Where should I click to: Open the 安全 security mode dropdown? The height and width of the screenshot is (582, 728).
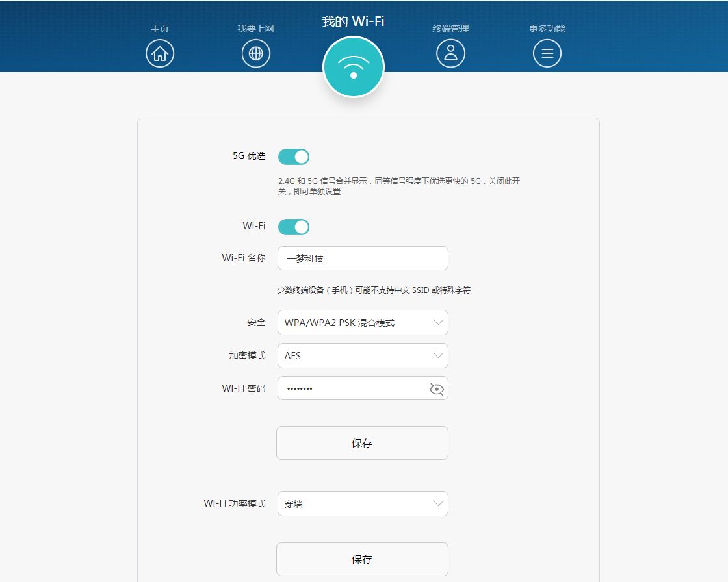363,323
